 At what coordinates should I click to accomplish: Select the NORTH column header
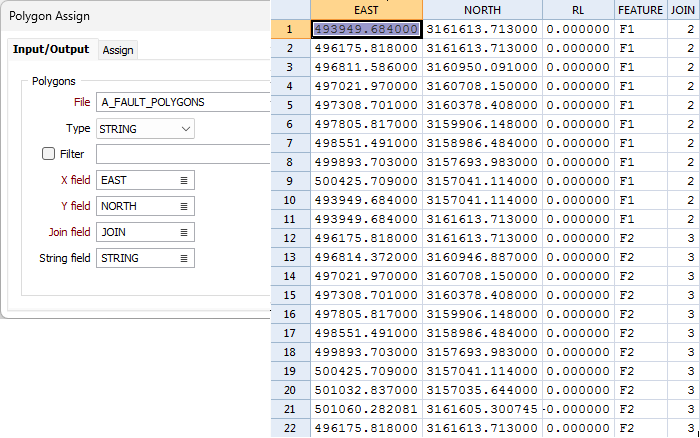coord(483,10)
